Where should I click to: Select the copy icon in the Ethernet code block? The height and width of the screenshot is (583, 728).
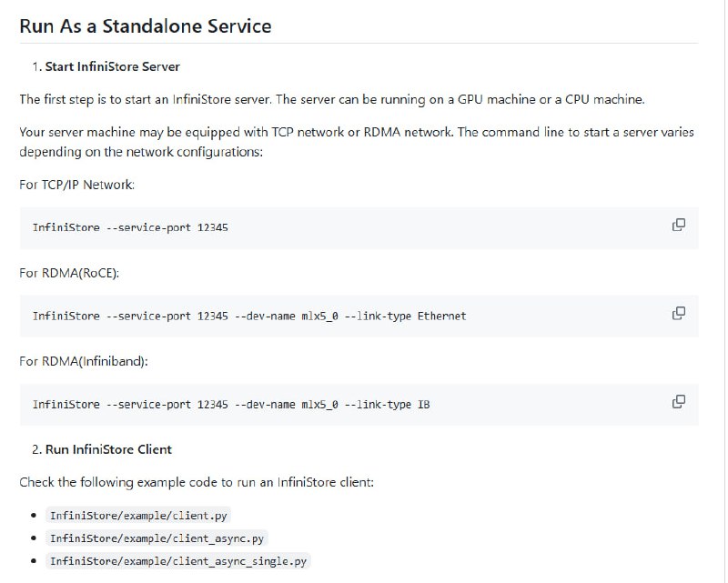[x=677, y=313]
